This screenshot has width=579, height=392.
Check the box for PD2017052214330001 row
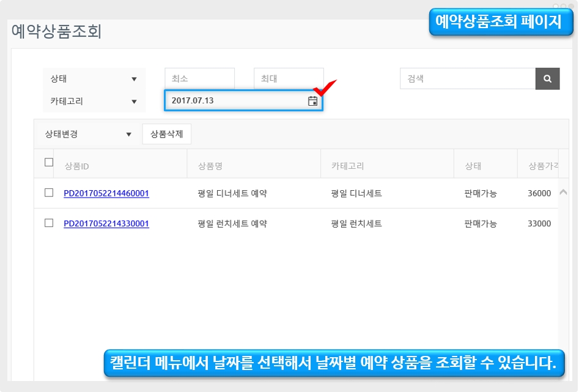(x=49, y=223)
